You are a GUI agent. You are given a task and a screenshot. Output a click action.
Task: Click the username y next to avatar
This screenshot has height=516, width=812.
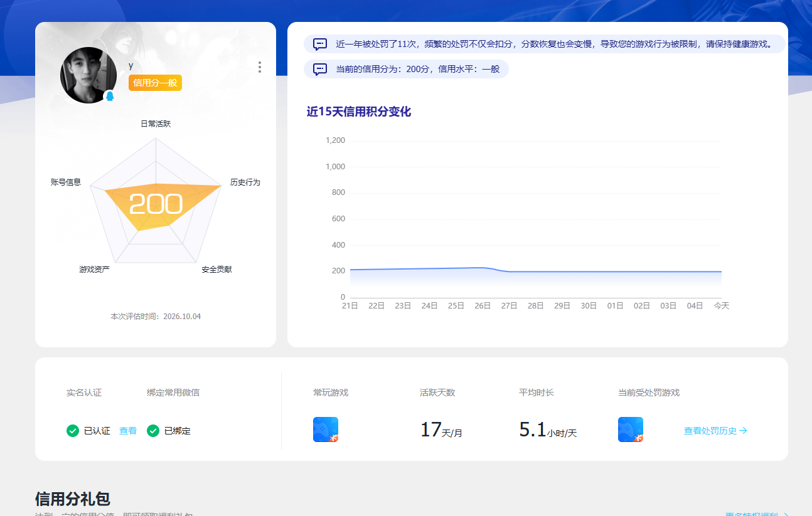pos(131,66)
